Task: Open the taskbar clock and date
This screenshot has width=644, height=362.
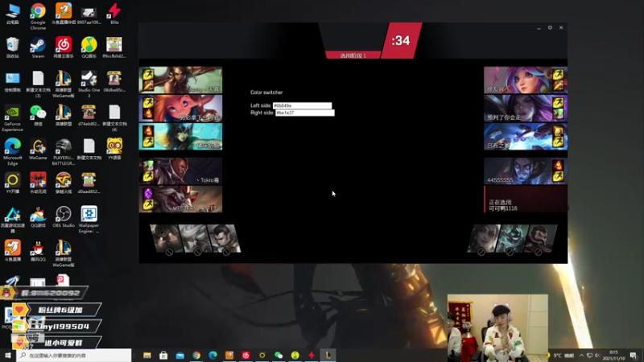Action: point(613,355)
